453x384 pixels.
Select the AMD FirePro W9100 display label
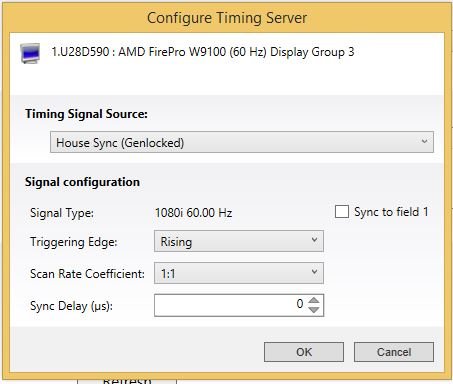[x=203, y=52]
